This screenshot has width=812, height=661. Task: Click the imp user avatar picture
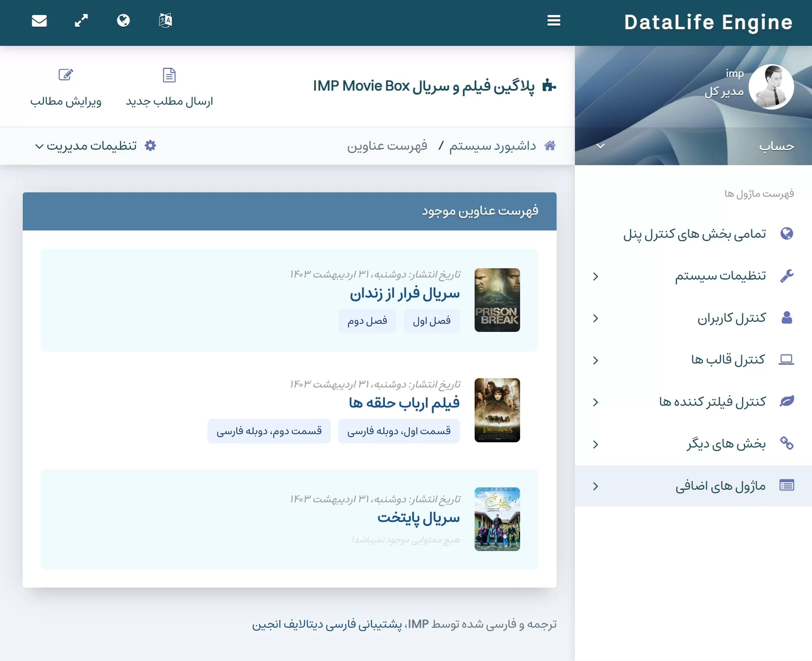pyautogui.click(x=771, y=87)
